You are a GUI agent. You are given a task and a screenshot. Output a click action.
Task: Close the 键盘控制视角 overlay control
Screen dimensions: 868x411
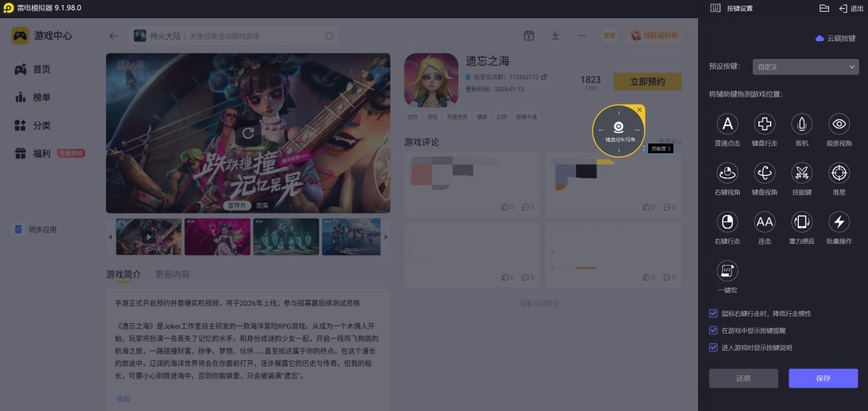640,110
